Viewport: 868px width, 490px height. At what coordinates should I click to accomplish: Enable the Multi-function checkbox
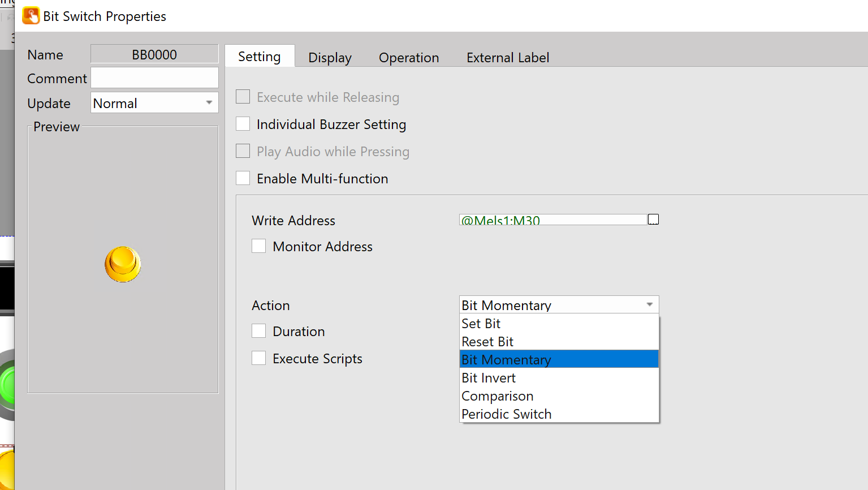coord(243,178)
